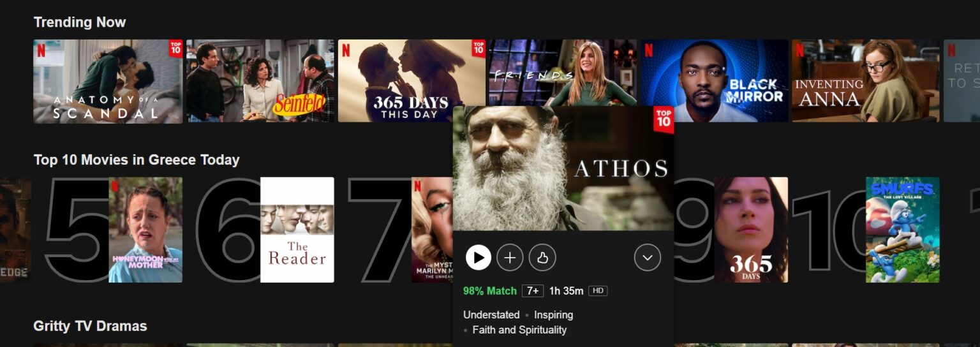Viewport: 980px width, 347px height.
Task: Click the Faith and Spirituality tag
Action: click(519, 330)
